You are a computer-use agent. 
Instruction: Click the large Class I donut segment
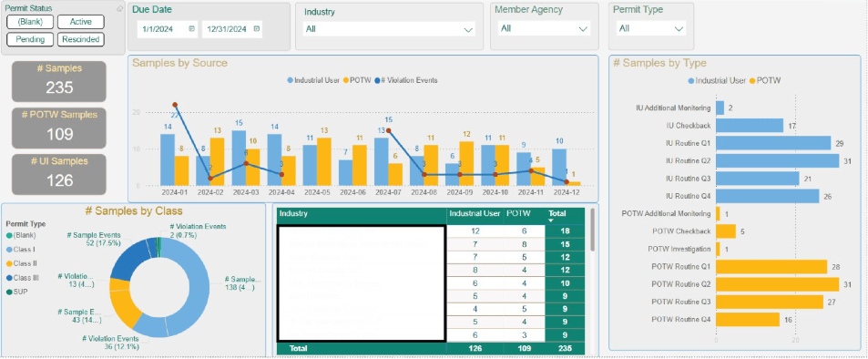(x=199, y=288)
